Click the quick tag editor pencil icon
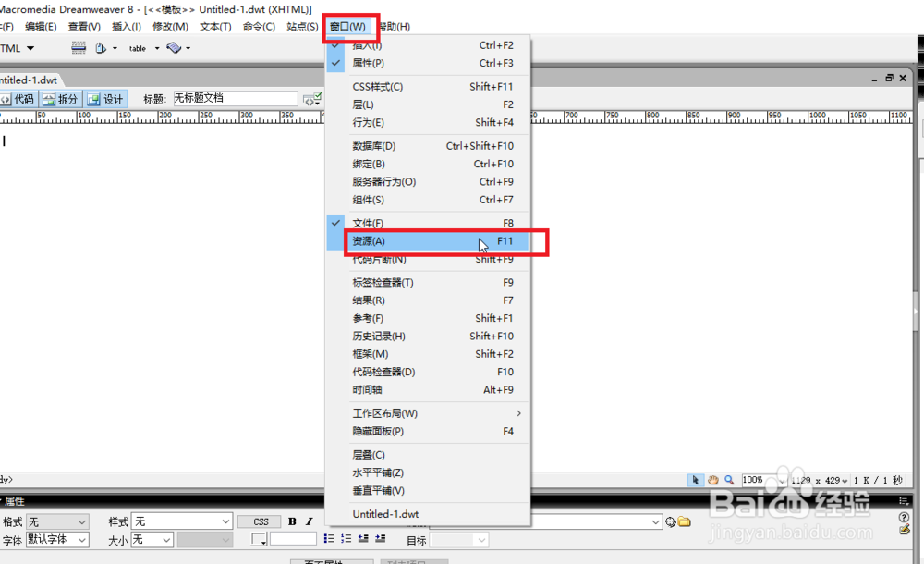Viewport: 924px width, 564px height. (905, 530)
